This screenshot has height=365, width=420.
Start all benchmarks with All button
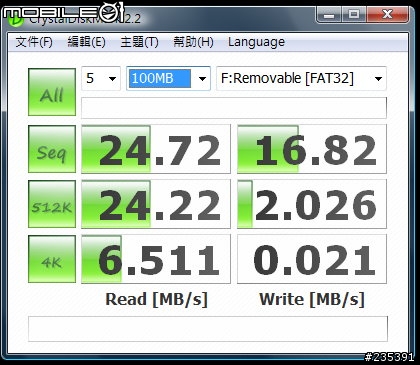point(52,92)
